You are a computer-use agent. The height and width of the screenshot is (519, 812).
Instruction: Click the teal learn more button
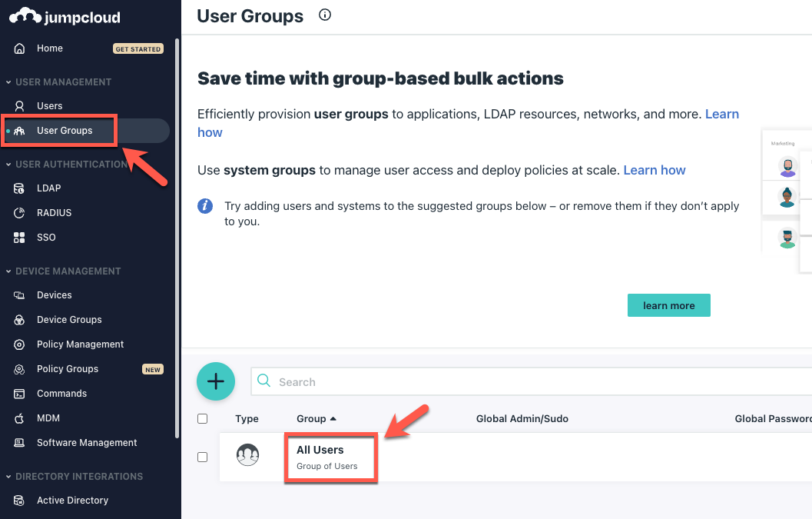tap(669, 305)
